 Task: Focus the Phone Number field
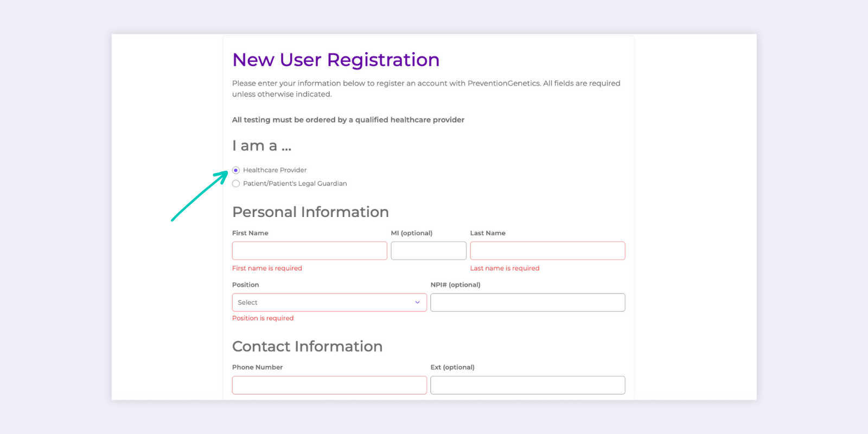click(x=329, y=385)
